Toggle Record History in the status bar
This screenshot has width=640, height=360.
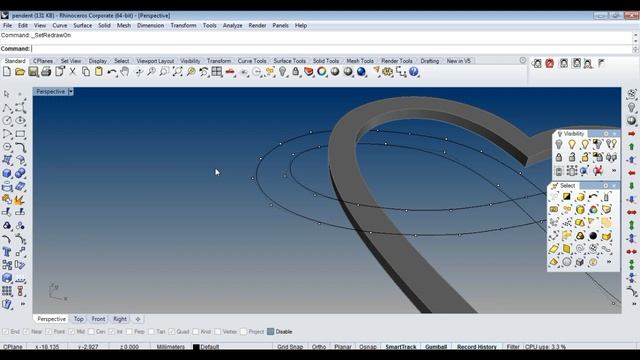click(477, 347)
